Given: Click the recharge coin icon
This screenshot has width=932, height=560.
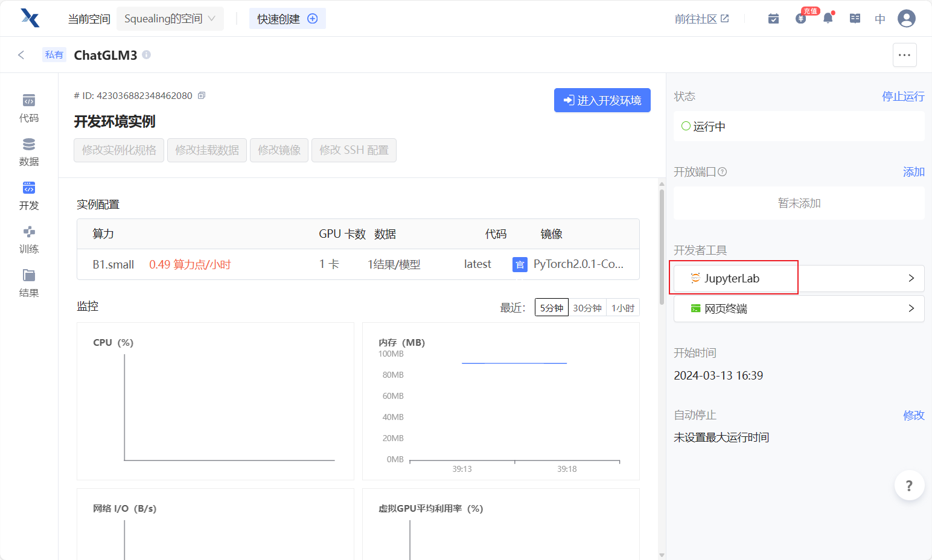Looking at the screenshot, I should pyautogui.click(x=801, y=19).
